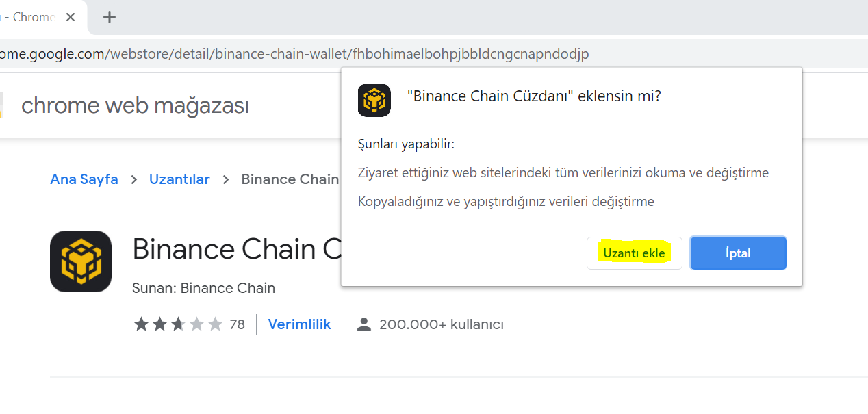Click the extension title heading text
Image resolution: width=868 pixels, height=414 pixels.
point(237,249)
